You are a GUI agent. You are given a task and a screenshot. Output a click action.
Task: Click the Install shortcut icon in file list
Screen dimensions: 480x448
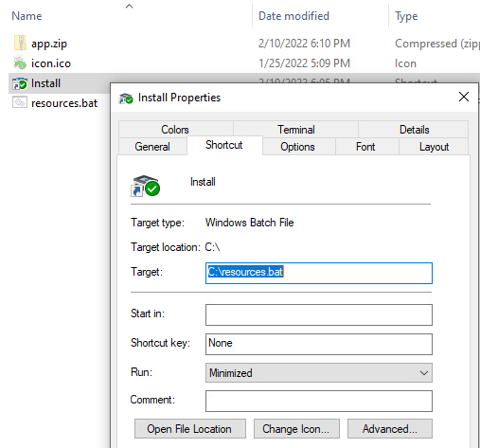(20, 83)
